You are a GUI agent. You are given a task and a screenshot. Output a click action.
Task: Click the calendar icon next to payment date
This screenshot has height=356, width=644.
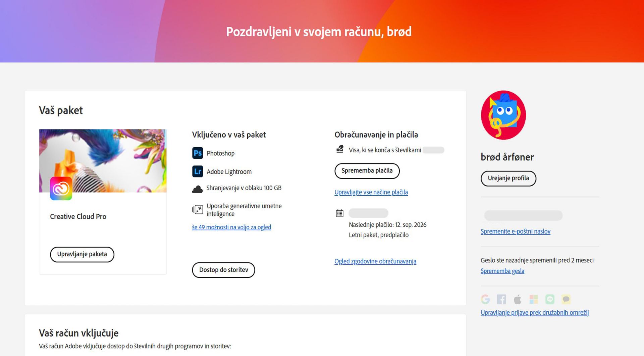(x=339, y=213)
